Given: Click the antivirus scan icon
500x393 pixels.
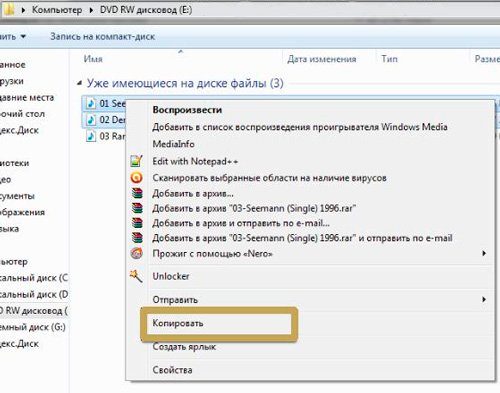Looking at the screenshot, I should coord(137,178).
